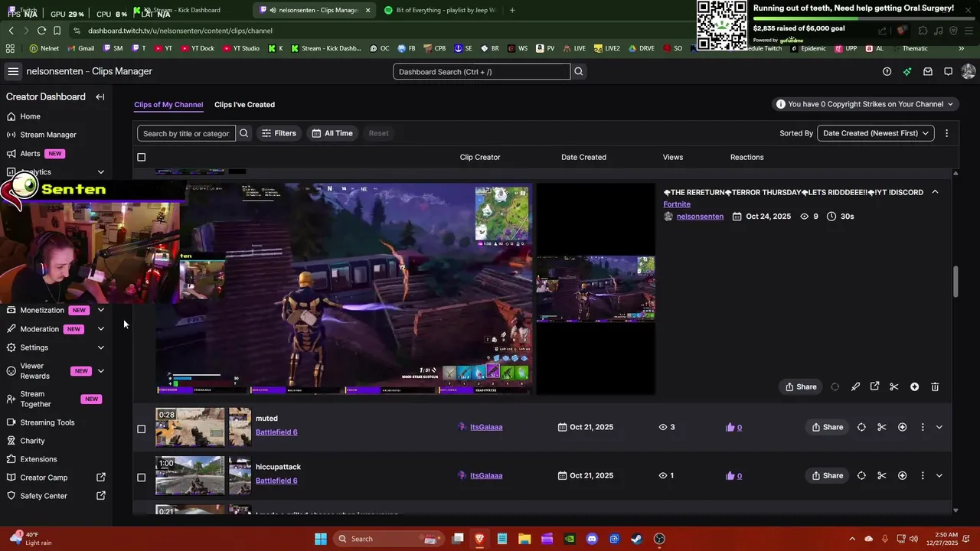This screenshot has height=551, width=980.
Task: Open the whispers chat bubble icon in header
Action: [x=948, y=71]
